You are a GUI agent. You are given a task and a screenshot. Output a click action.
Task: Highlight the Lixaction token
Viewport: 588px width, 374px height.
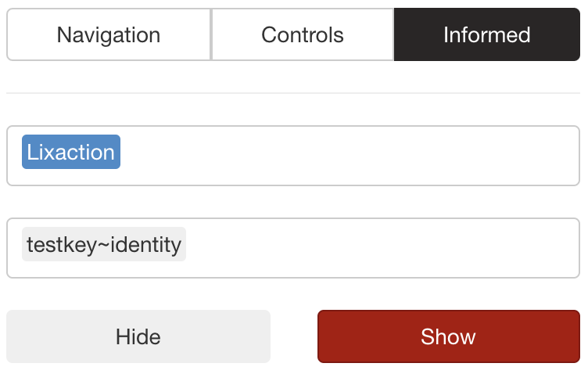click(71, 153)
